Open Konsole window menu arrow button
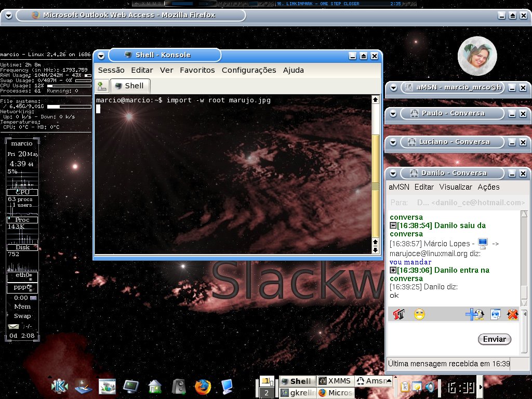The height and width of the screenshot is (399, 532). pyautogui.click(x=101, y=56)
